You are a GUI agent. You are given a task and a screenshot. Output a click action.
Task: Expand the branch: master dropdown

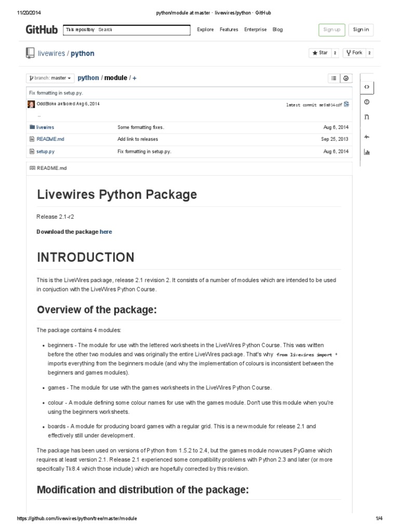click(x=49, y=78)
